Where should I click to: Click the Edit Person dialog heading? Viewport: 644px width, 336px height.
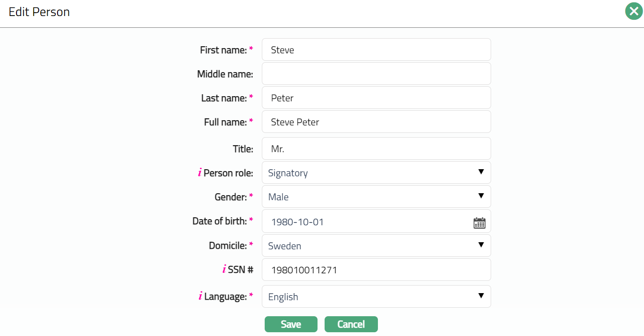(x=39, y=12)
